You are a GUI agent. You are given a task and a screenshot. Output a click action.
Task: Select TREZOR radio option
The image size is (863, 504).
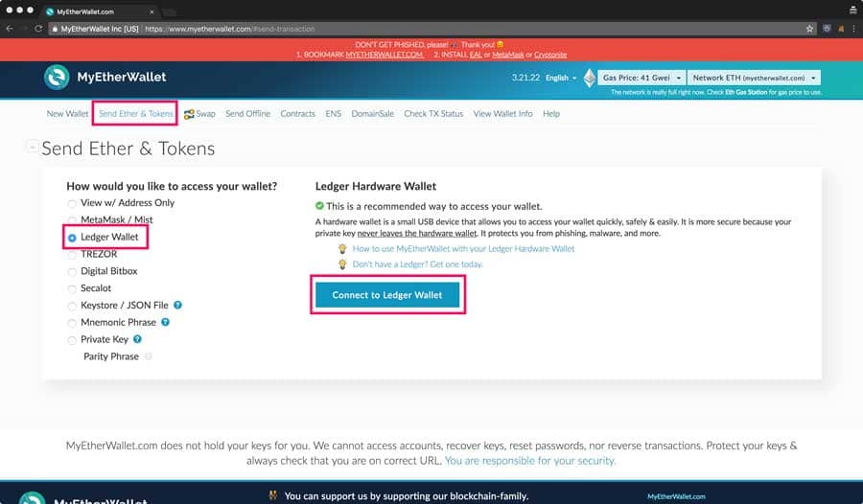[x=72, y=255]
